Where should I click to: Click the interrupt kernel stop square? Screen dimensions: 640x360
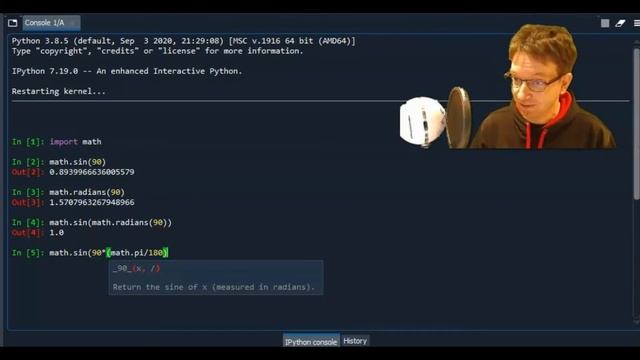605,23
